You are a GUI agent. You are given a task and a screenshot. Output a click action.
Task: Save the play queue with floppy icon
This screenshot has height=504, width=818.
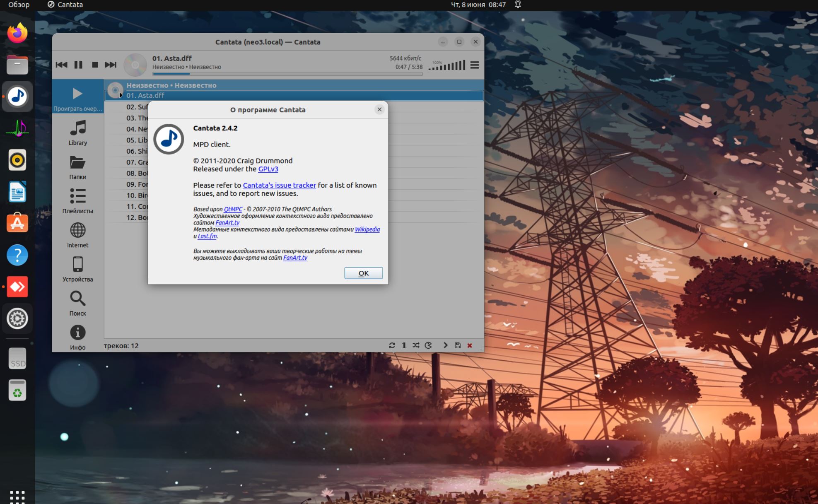tap(458, 345)
